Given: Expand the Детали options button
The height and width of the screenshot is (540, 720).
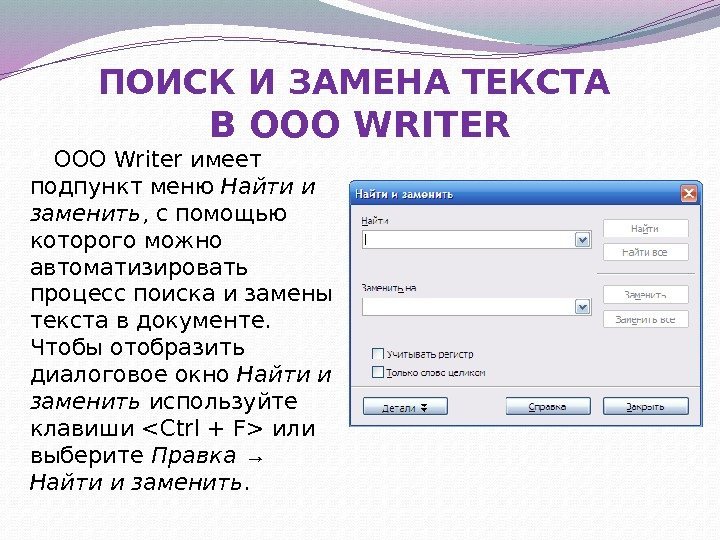Looking at the screenshot, I should (405, 407).
